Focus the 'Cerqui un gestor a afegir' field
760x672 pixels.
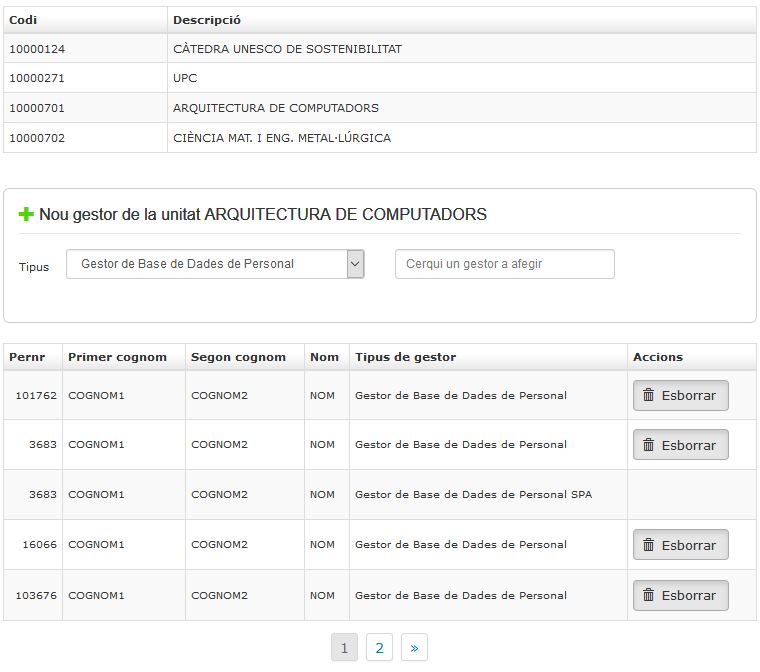pyautogui.click(x=504, y=264)
